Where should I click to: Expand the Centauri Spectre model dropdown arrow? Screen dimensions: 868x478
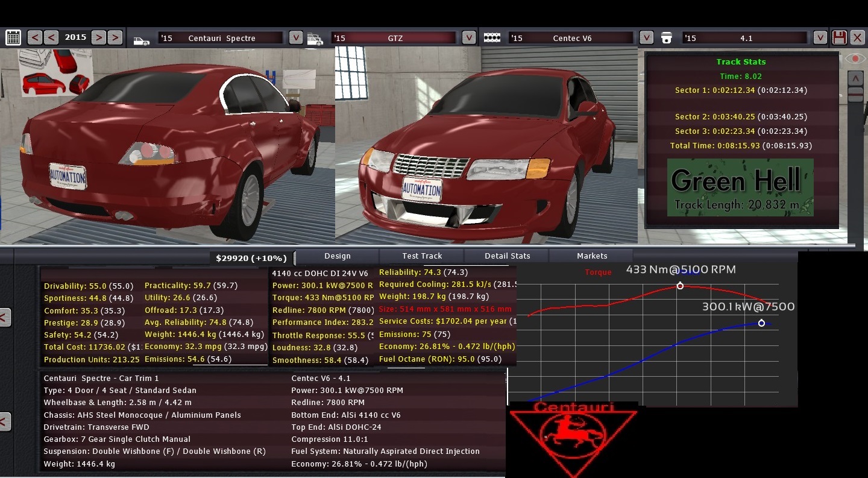[x=295, y=37]
